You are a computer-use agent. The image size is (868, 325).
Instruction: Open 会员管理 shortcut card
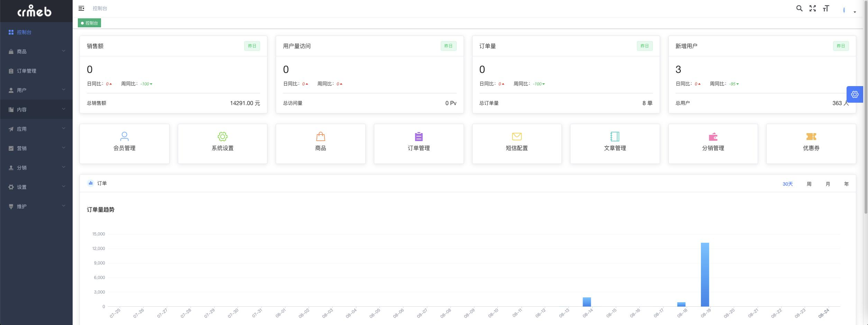[125, 144]
